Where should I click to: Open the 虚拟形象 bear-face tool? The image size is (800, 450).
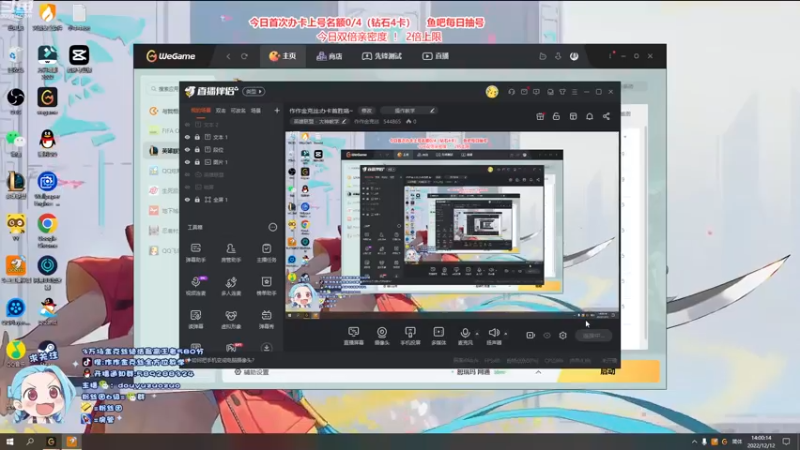click(231, 319)
